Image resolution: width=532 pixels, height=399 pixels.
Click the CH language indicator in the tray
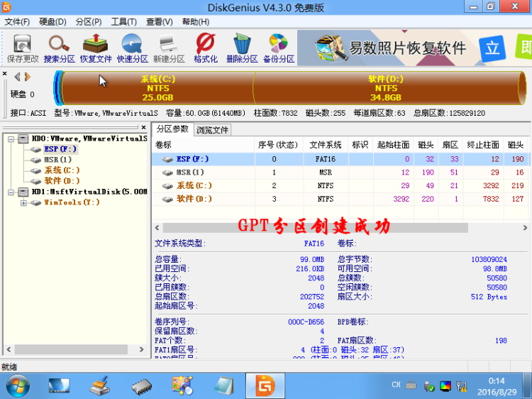pyautogui.click(x=396, y=385)
